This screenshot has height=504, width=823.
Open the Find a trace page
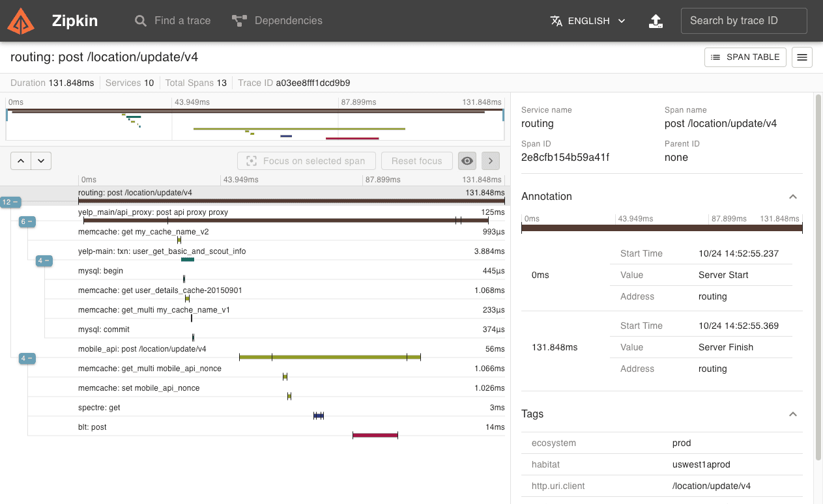173,20
